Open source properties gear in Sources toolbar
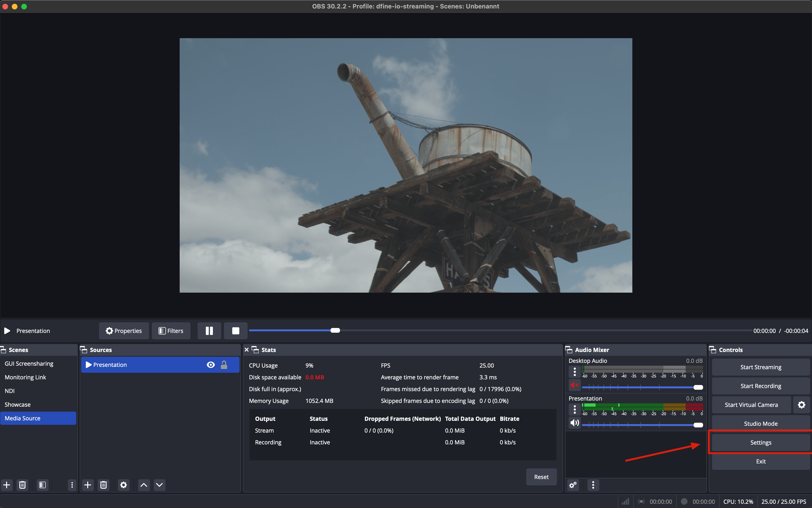The image size is (812, 508). (124, 485)
